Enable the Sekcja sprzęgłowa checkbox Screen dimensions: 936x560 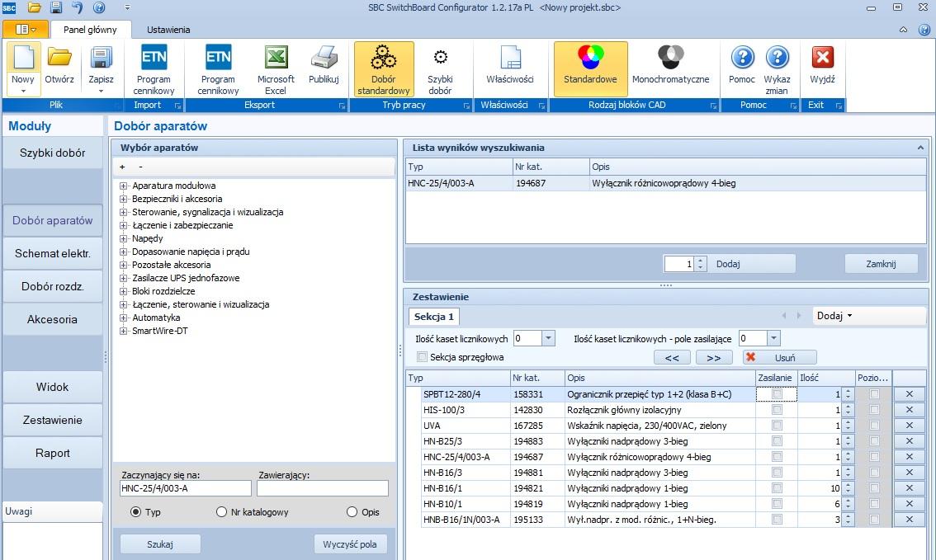click(x=423, y=357)
